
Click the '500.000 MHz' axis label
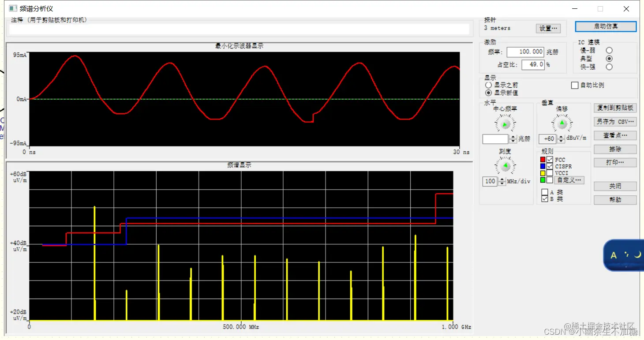click(x=241, y=327)
